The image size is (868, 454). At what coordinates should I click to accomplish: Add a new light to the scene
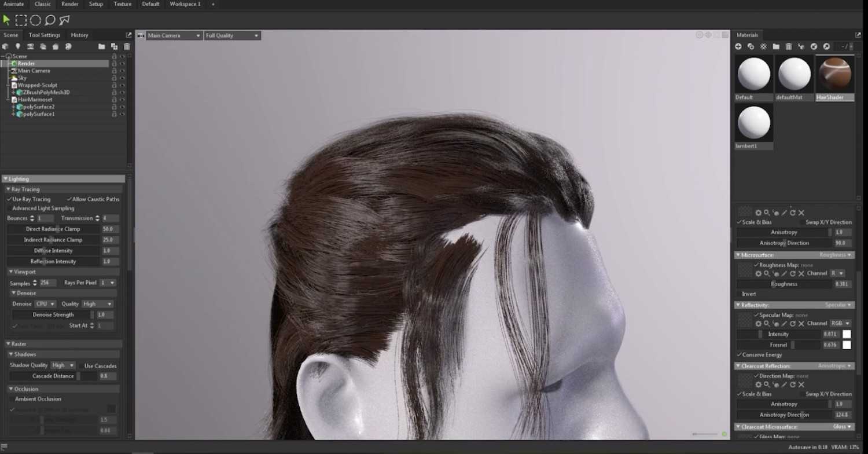coord(18,46)
